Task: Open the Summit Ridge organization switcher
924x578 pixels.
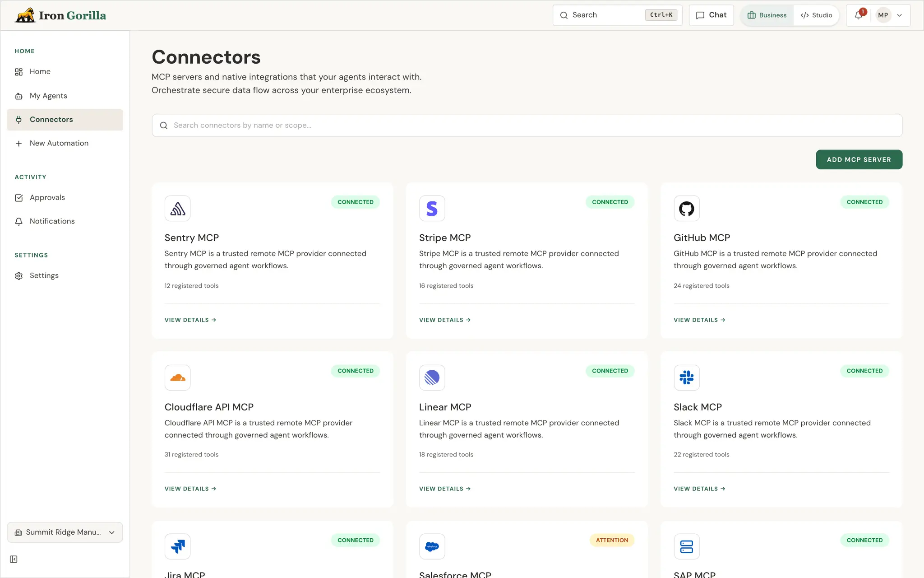Action: pos(65,532)
